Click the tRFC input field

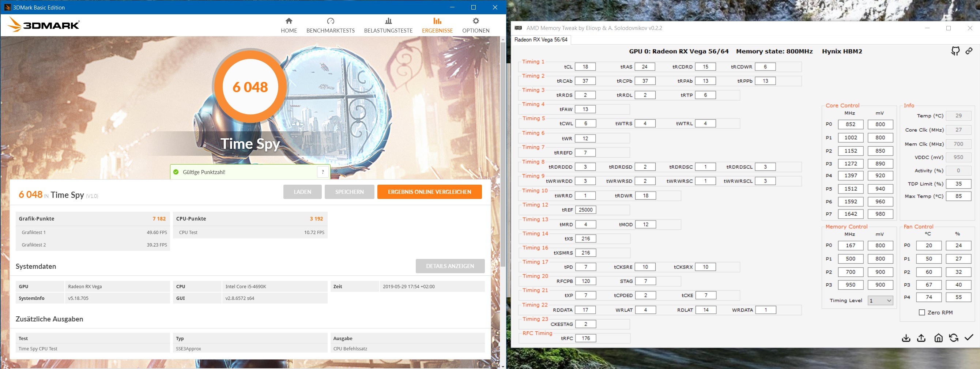pyautogui.click(x=585, y=338)
